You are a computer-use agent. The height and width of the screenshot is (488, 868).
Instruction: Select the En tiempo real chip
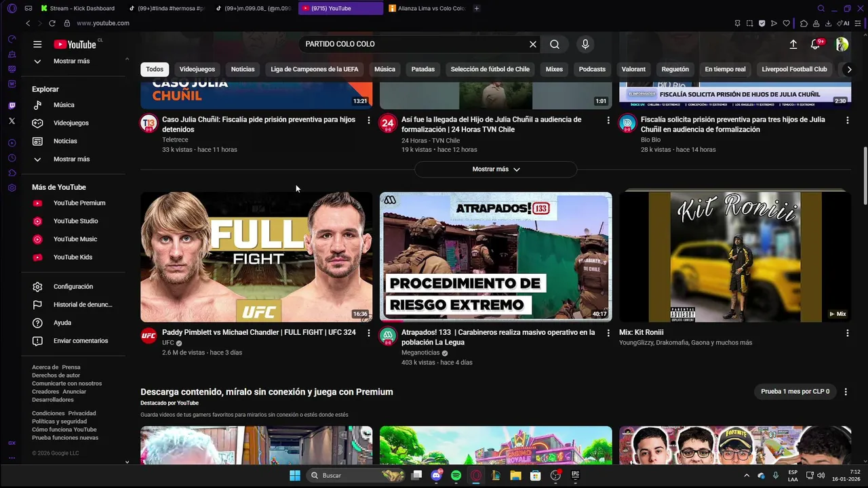[x=725, y=69]
